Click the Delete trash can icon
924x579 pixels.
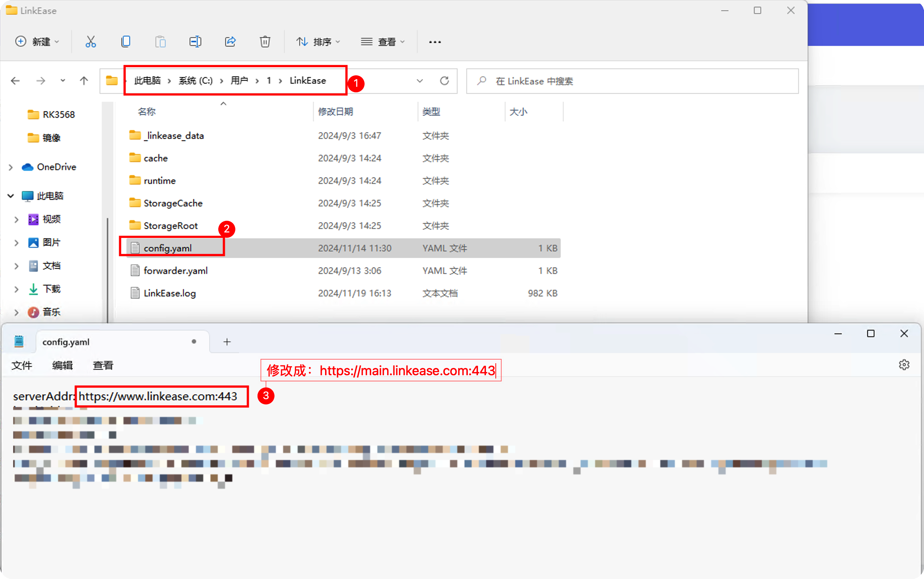pos(265,41)
